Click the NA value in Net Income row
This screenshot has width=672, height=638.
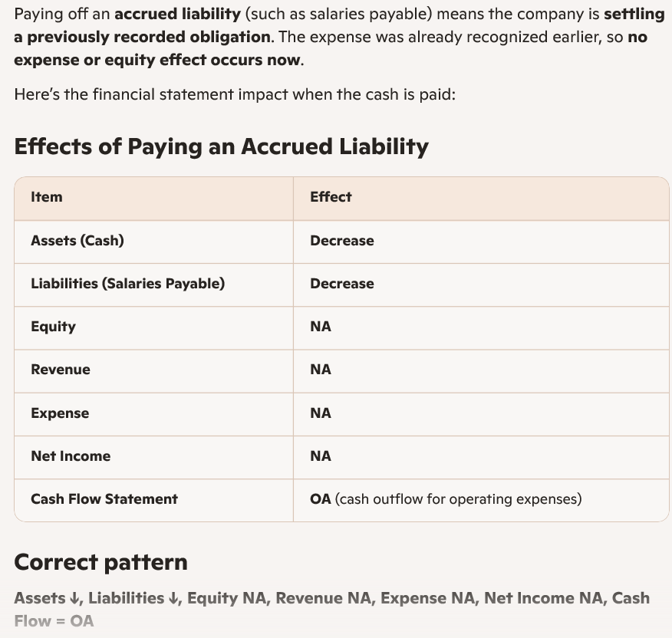[321, 456]
